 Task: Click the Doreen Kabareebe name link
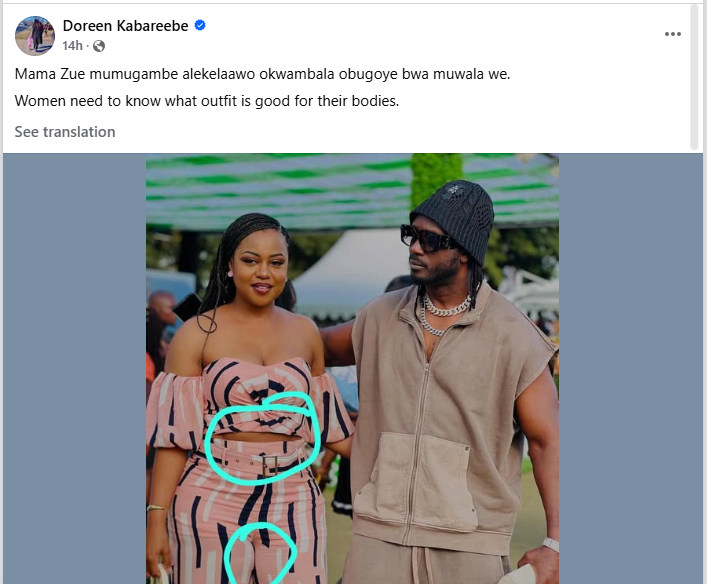point(125,26)
